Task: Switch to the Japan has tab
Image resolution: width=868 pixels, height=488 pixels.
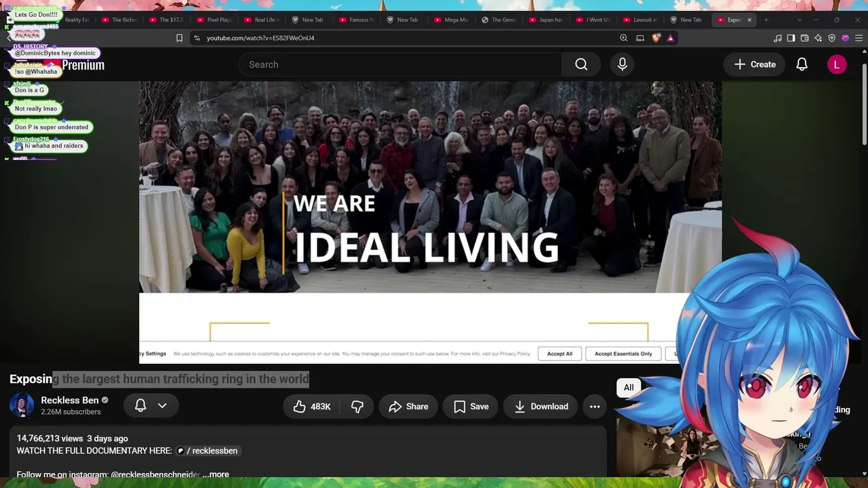Action: click(x=547, y=20)
